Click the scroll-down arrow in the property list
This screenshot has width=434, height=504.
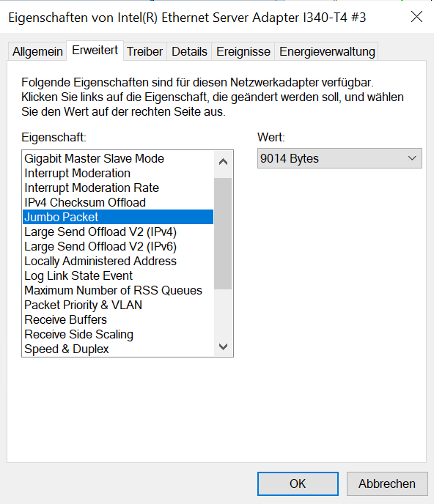[x=223, y=346]
